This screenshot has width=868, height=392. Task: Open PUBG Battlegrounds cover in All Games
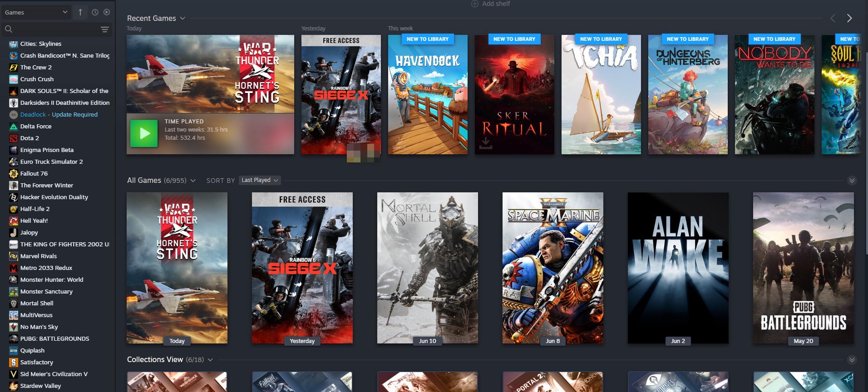[804, 268]
